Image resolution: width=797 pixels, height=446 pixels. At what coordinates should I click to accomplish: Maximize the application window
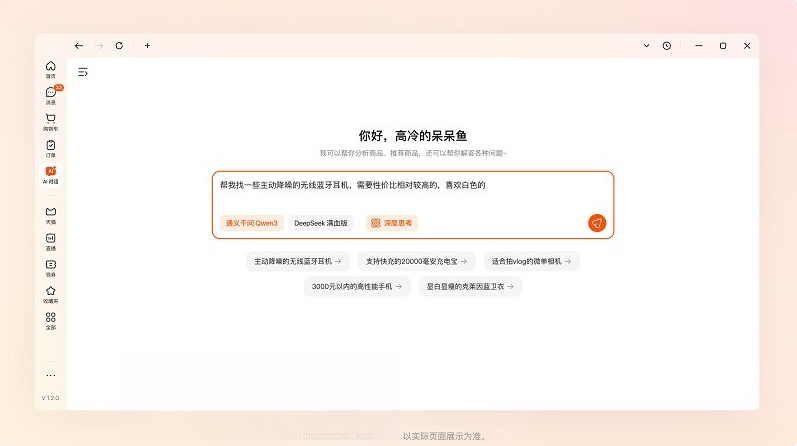tap(723, 46)
